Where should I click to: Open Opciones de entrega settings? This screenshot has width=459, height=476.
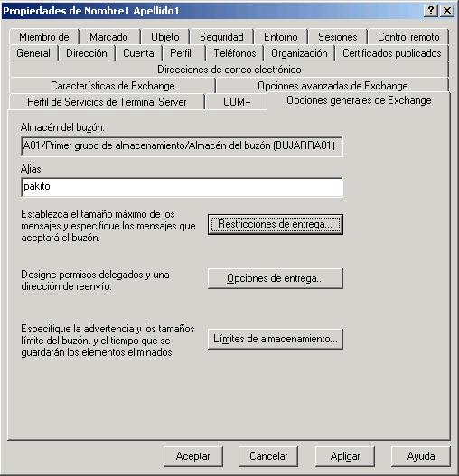(276, 278)
